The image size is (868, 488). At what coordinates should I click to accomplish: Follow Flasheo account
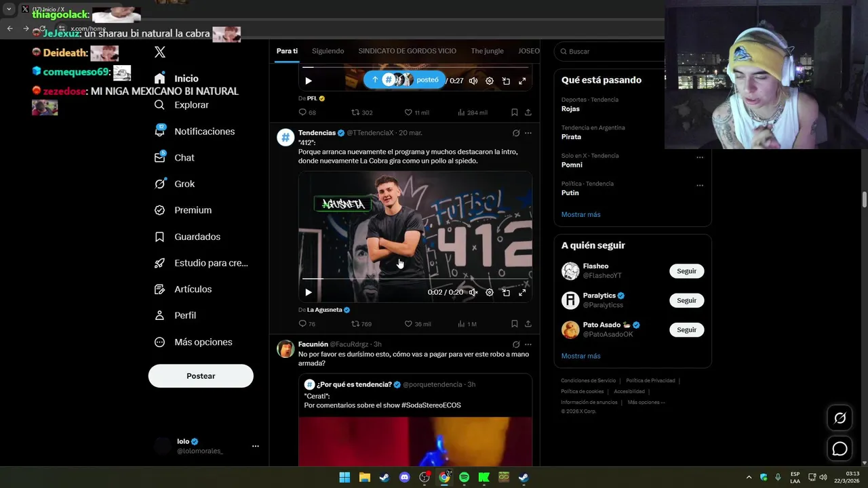(686, 271)
